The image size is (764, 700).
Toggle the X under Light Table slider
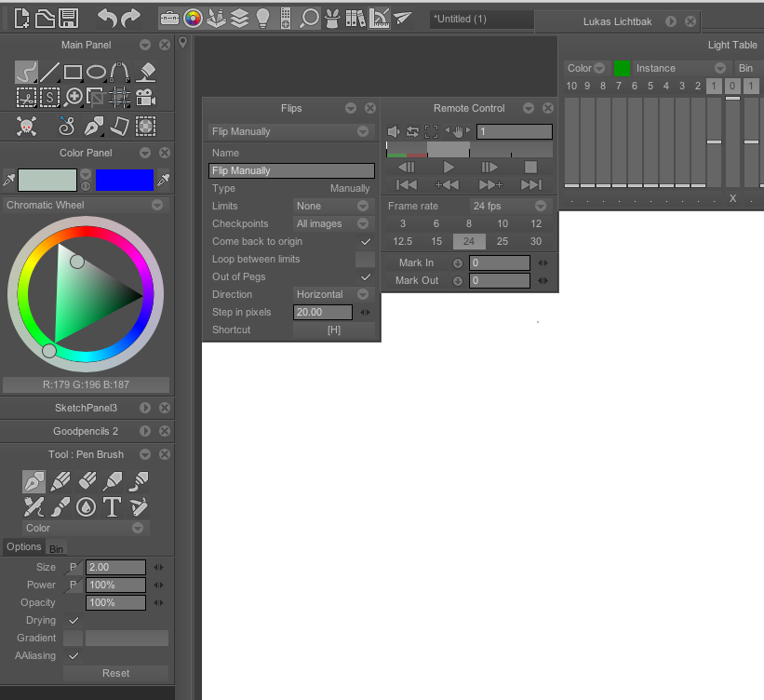click(x=732, y=198)
